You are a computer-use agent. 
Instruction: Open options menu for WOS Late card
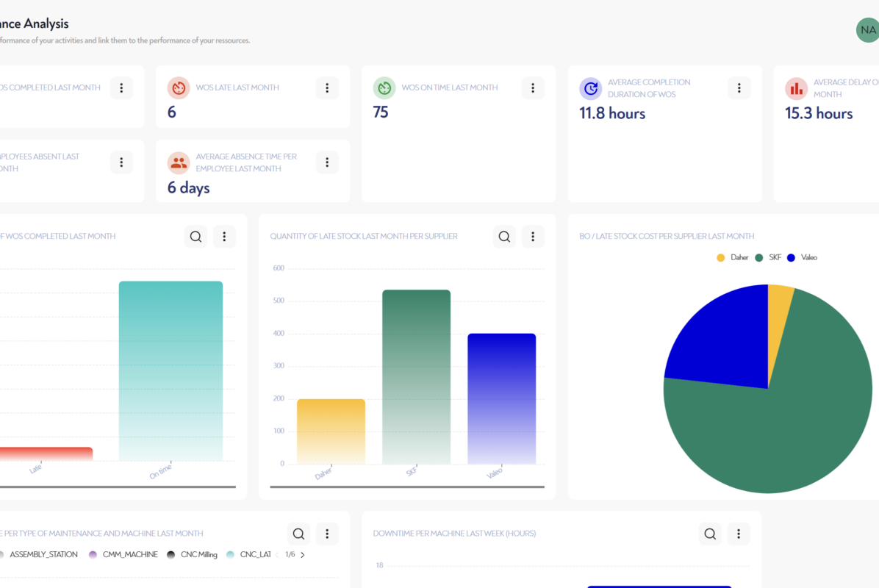pos(327,88)
